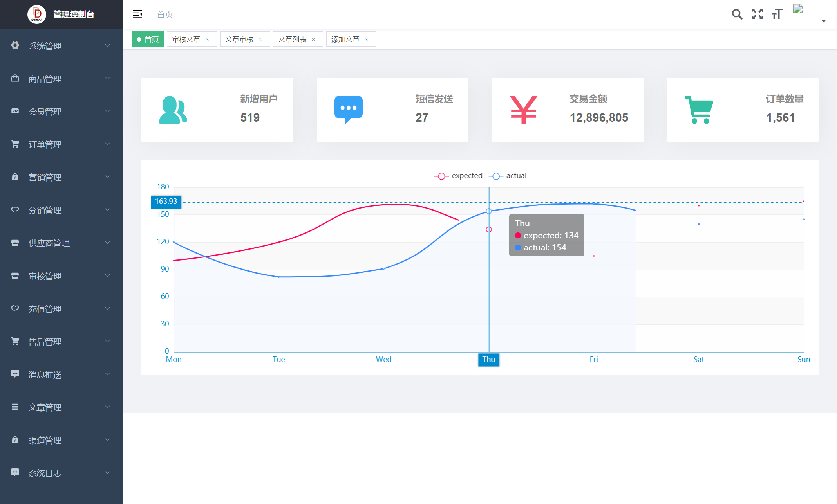Click the SMS chat bubble icon
The height and width of the screenshot is (504, 837).
click(x=348, y=109)
